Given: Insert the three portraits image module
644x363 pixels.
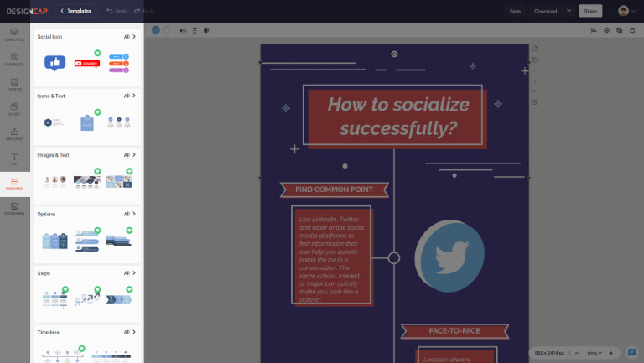Looking at the screenshot, I should tap(55, 181).
